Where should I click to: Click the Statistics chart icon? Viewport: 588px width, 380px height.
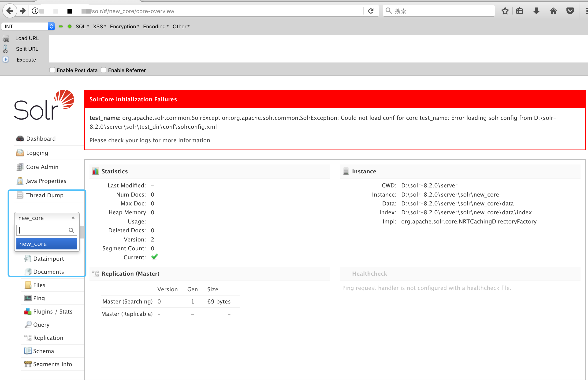95,171
